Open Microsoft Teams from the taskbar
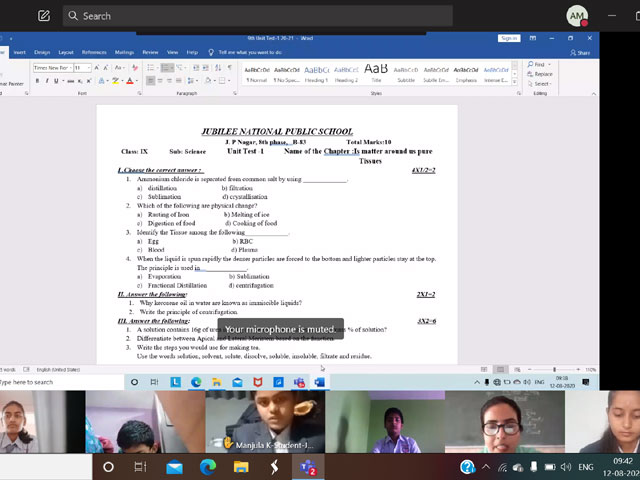The image size is (640, 480). point(308,467)
